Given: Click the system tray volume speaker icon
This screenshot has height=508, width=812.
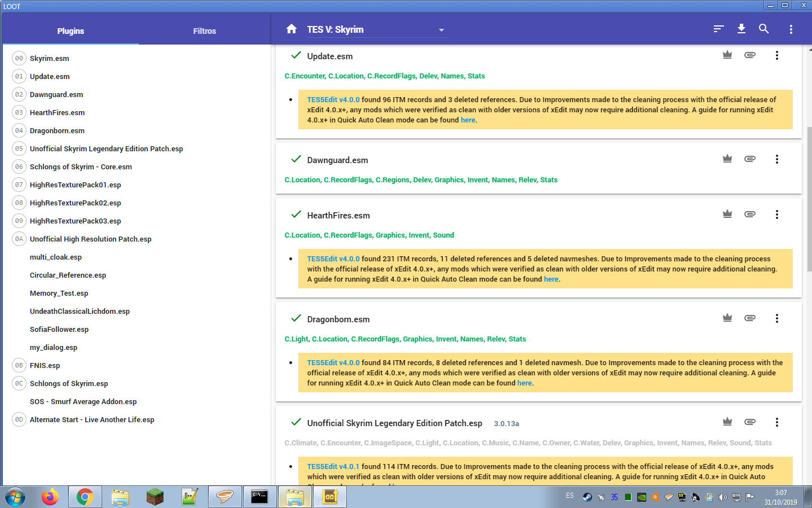Looking at the screenshot, I should (x=723, y=497).
